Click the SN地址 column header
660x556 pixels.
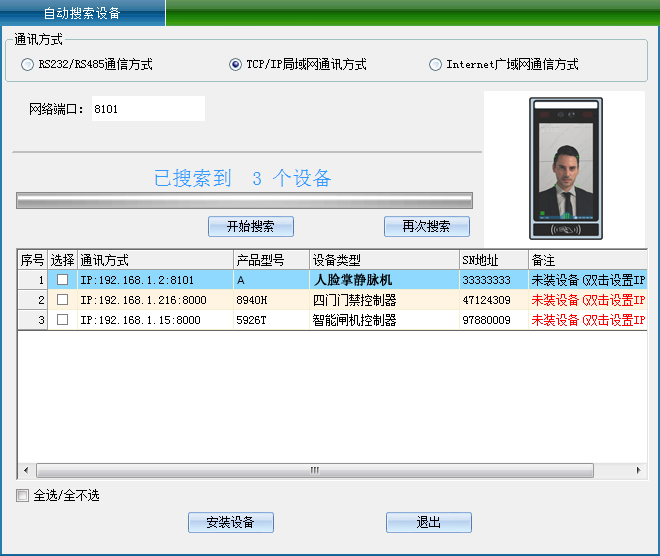click(494, 260)
